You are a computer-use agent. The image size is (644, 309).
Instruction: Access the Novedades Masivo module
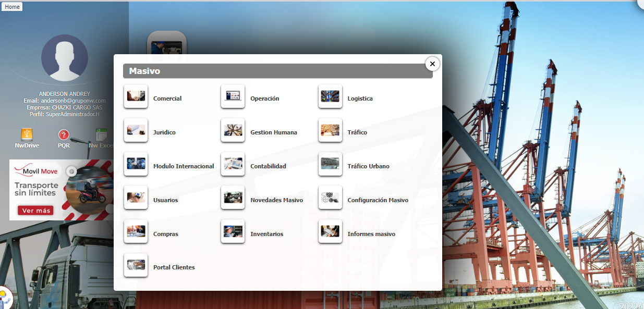[233, 198]
